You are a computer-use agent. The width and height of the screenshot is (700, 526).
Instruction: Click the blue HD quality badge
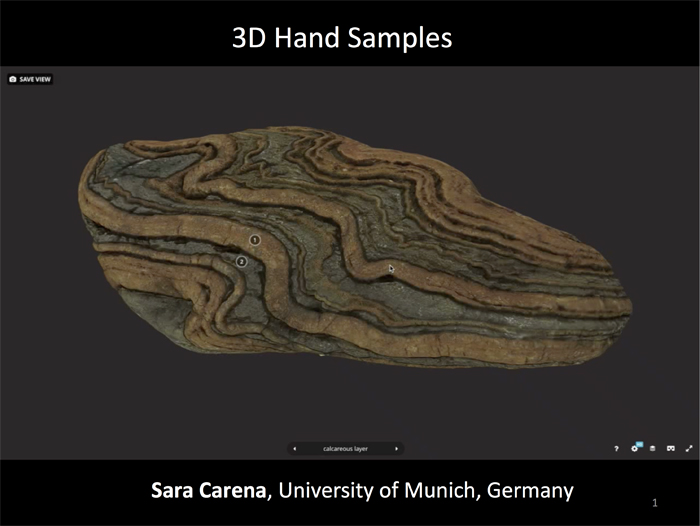[639, 445]
